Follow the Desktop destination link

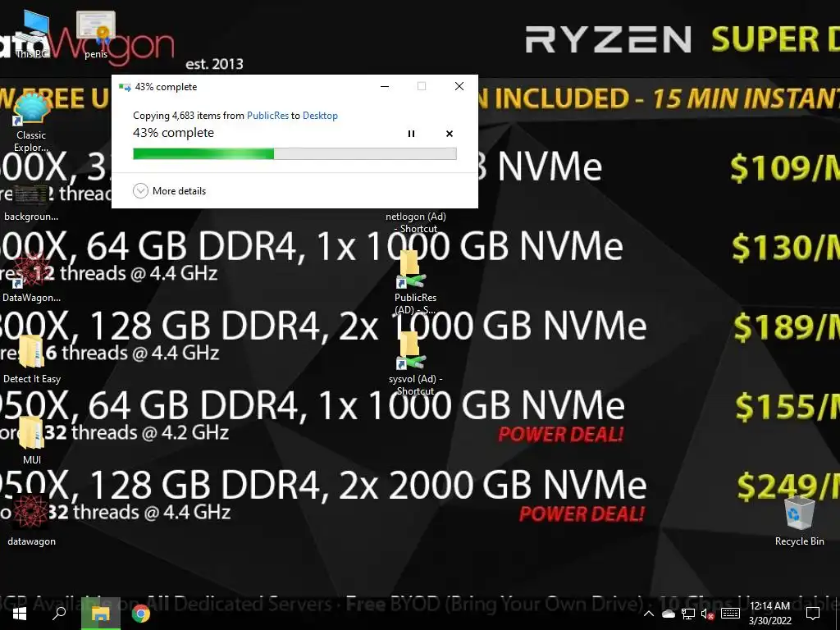click(320, 115)
